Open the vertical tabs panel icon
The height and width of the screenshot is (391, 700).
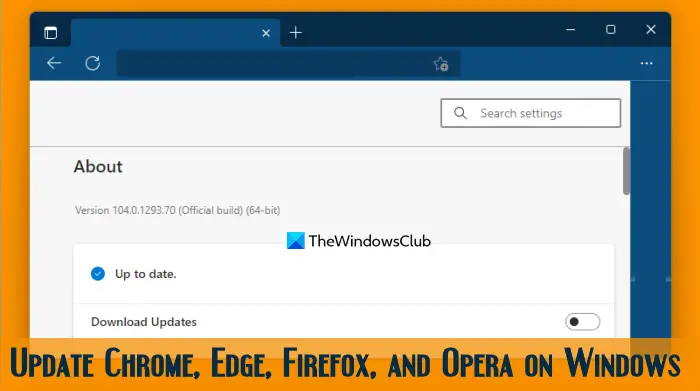pyautogui.click(x=50, y=33)
